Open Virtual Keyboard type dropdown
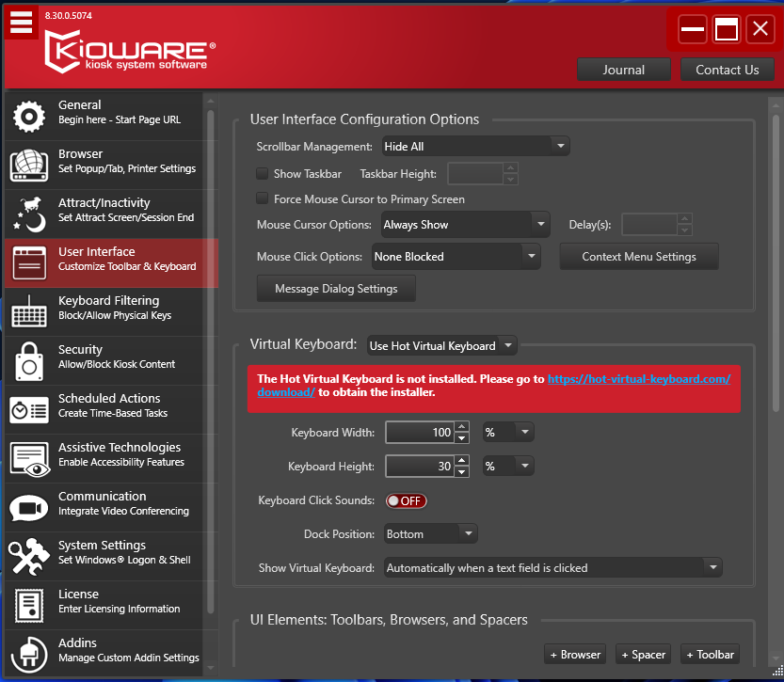 point(441,346)
